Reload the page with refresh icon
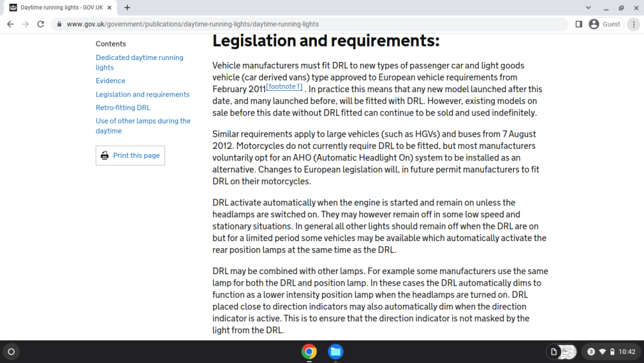Viewport: 644px width, 363px height. [40, 25]
